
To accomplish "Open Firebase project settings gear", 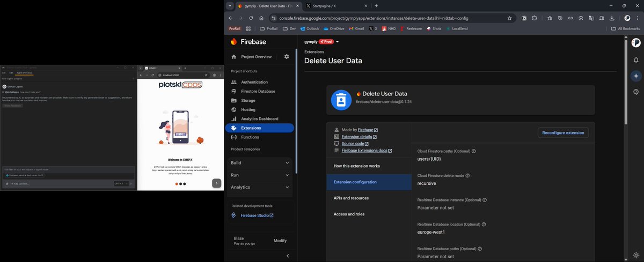I will tap(287, 57).
